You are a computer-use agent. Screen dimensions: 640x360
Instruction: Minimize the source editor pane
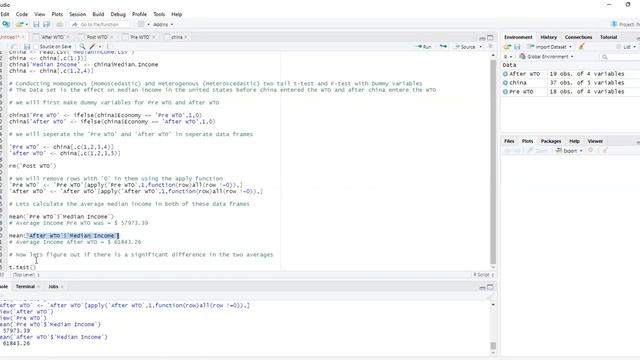(482, 38)
